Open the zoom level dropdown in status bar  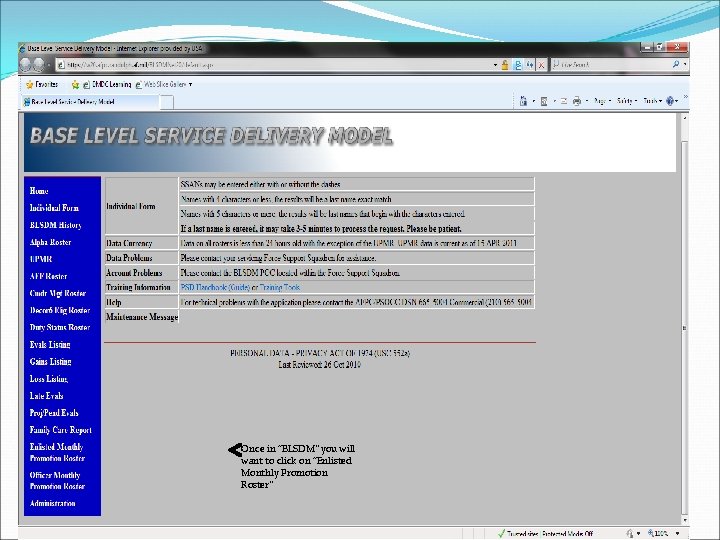[678, 533]
